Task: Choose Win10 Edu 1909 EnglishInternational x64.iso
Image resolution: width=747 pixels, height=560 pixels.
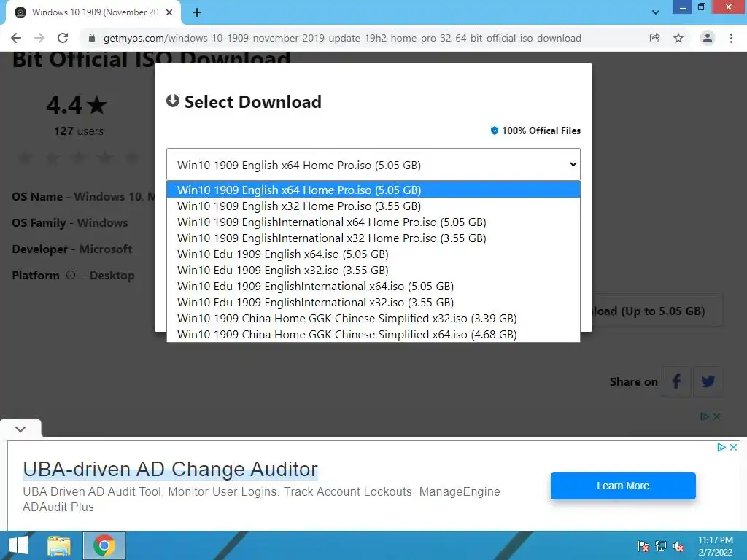Action: pyautogui.click(x=373, y=286)
